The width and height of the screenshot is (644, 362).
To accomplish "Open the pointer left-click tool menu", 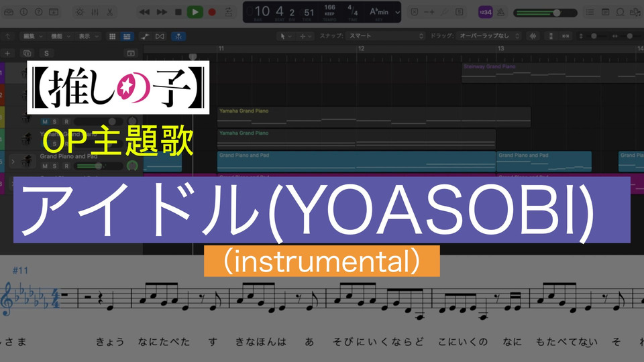I will coord(286,36).
